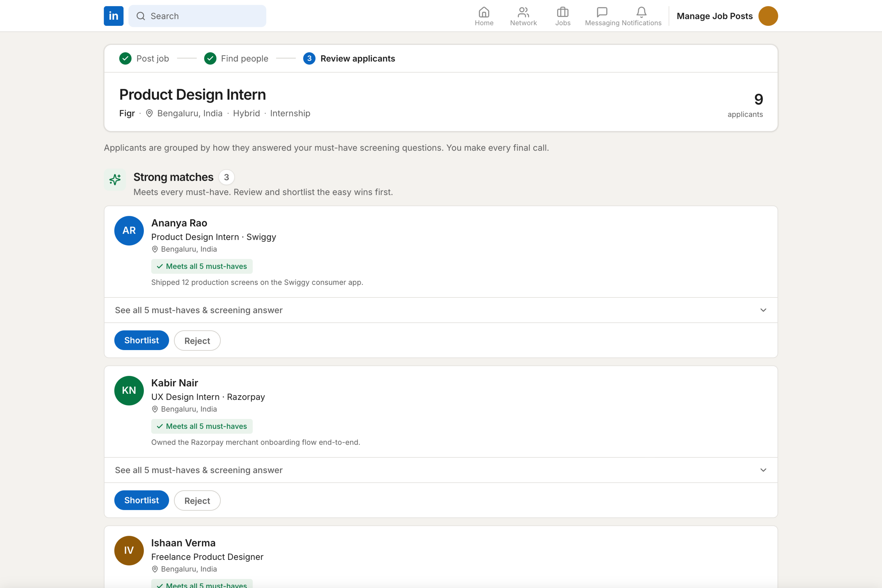This screenshot has height=588, width=882.
Task: Click the Strong matches sparkle icon
Action: pyautogui.click(x=115, y=180)
